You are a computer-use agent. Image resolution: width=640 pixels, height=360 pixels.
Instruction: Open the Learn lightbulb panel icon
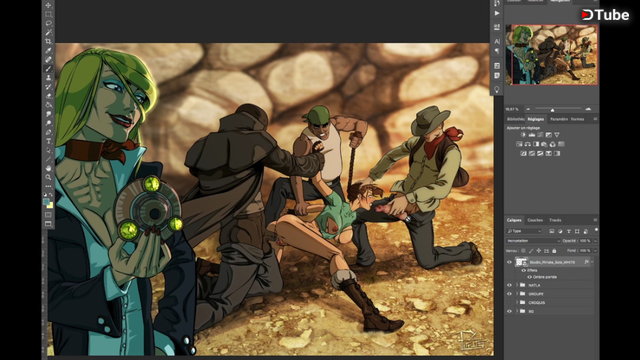click(x=497, y=89)
